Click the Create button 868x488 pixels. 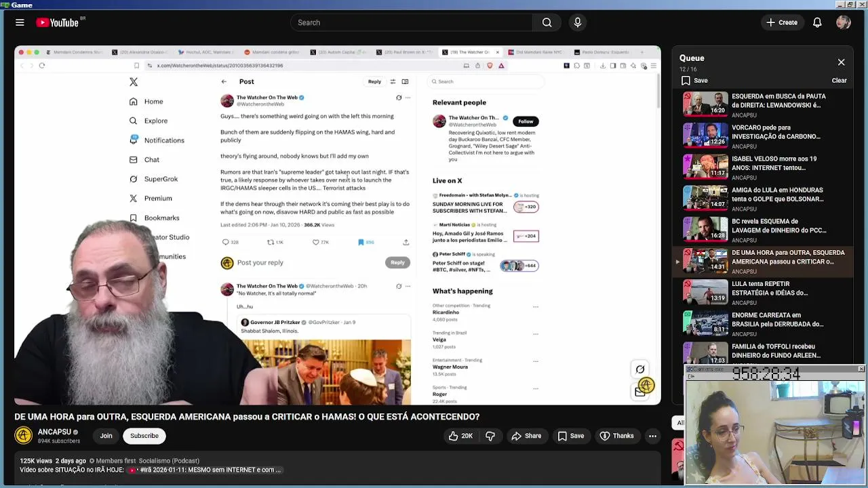coord(781,22)
